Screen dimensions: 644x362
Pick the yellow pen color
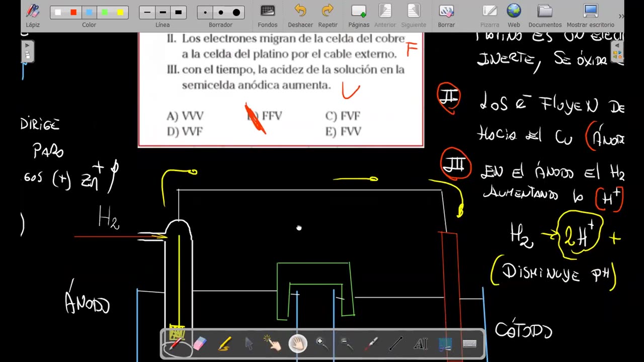(x=120, y=13)
